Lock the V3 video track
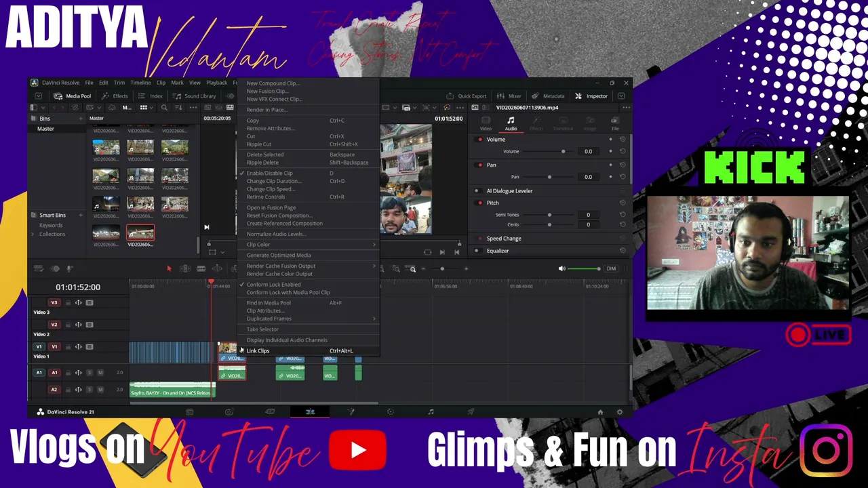Screen dimensions: 868x488 pos(68,303)
